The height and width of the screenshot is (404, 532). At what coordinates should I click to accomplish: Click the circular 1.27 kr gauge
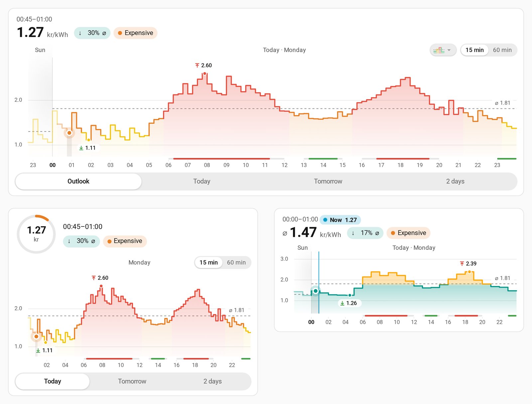pyautogui.click(x=36, y=234)
